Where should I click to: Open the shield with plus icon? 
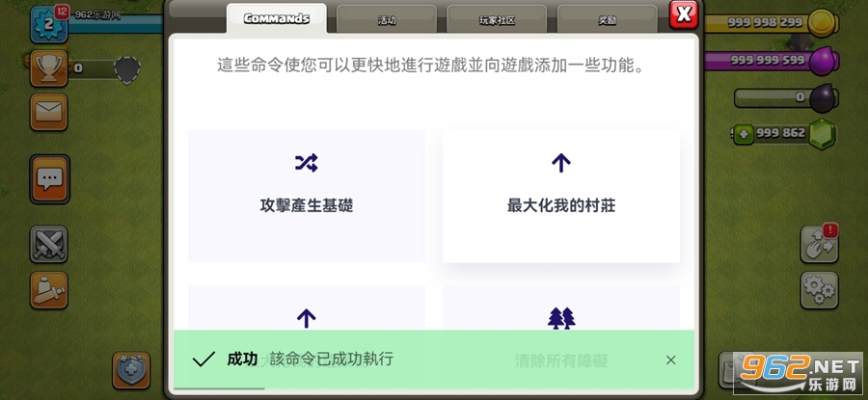131,370
